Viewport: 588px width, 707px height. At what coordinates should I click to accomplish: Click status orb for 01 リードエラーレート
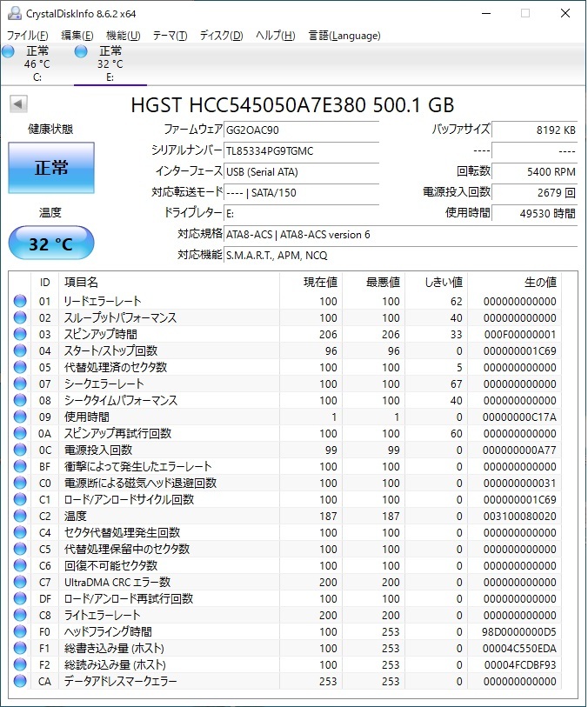point(20,301)
